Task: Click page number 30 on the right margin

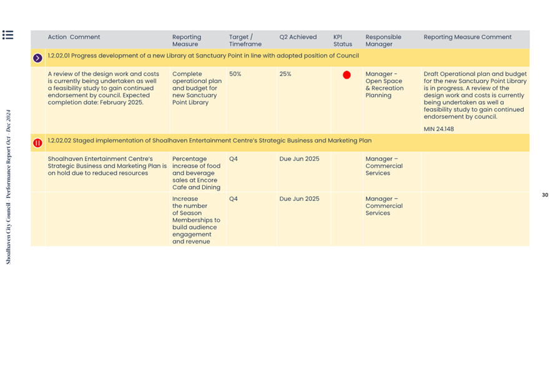Action: [x=544, y=195]
